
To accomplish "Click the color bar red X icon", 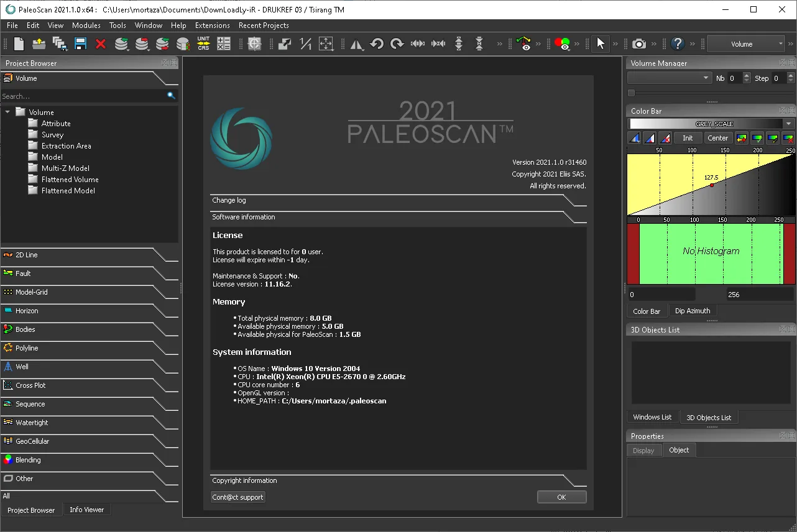I will tap(788, 138).
